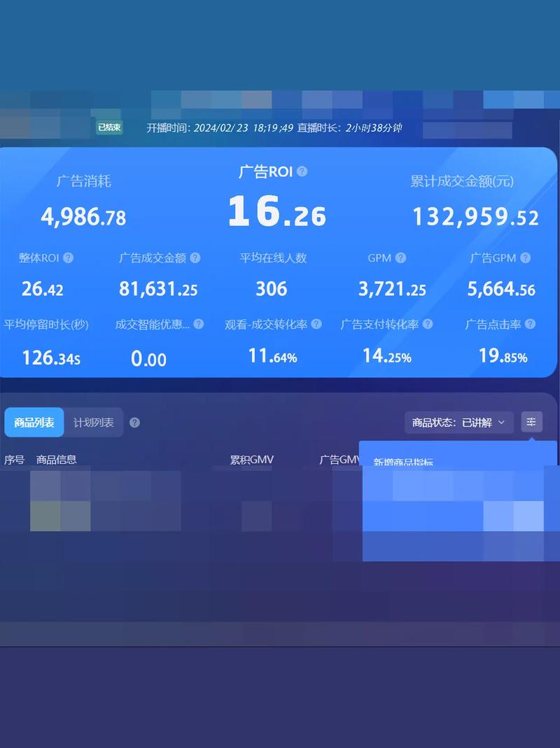Open the column settings filter icon

click(531, 422)
